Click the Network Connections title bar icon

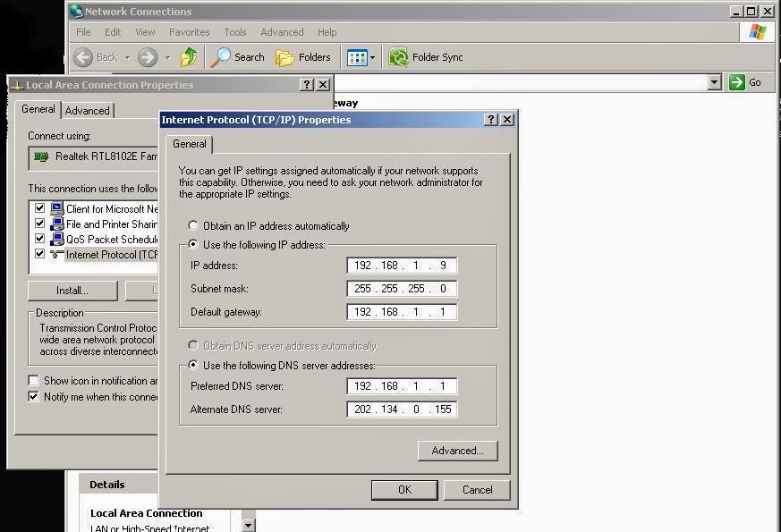coord(76,11)
